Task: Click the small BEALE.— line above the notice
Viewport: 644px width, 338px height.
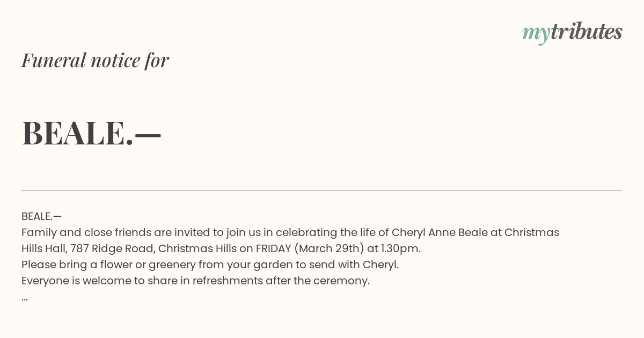Action: pos(41,216)
